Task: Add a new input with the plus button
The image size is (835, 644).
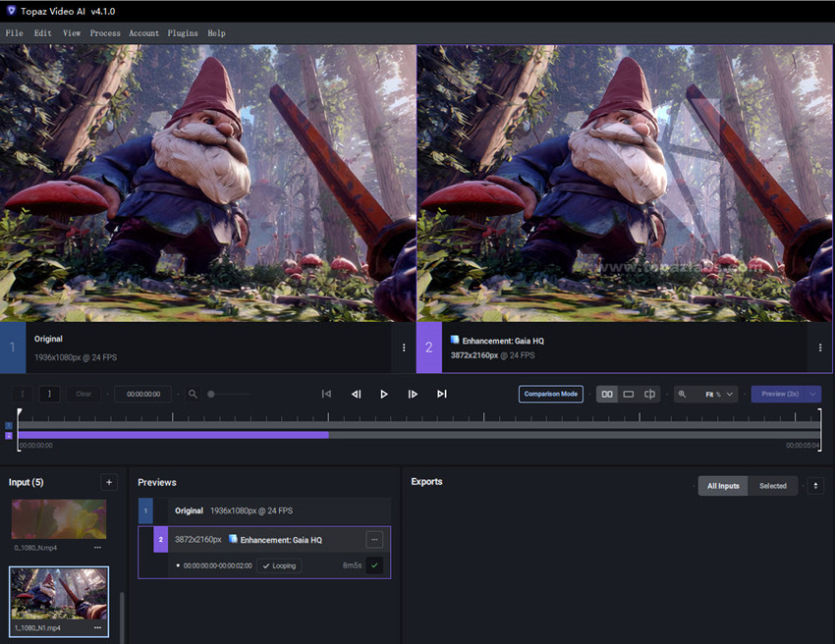Action: pos(109,482)
